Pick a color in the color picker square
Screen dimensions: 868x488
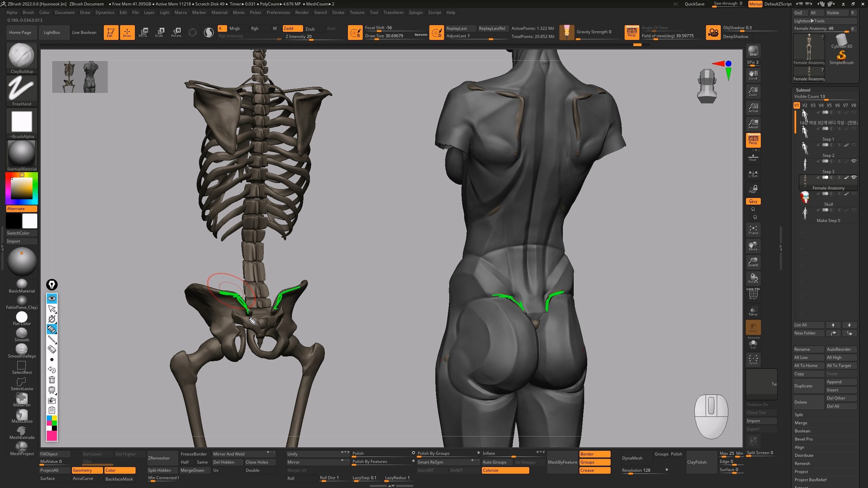[x=22, y=188]
